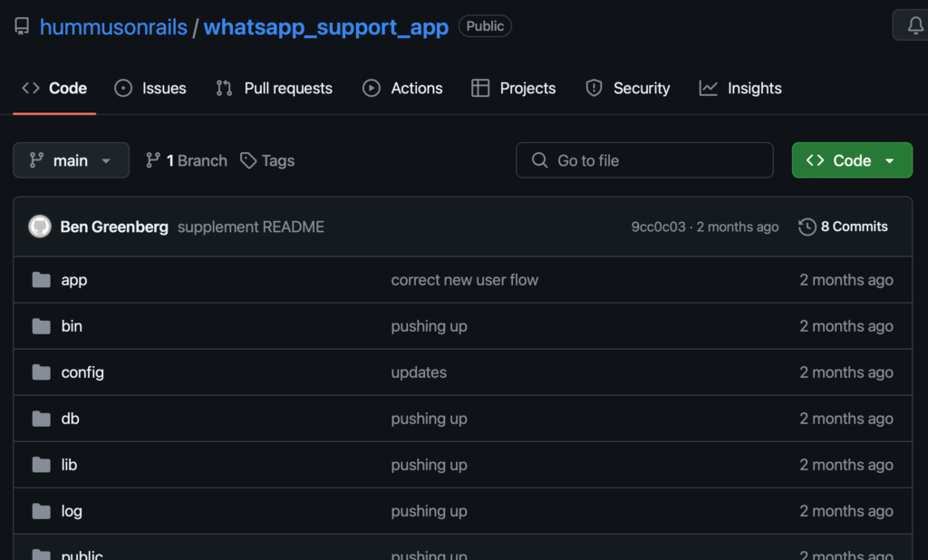Open the config folder name
This screenshot has height=560, width=928.
click(82, 372)
